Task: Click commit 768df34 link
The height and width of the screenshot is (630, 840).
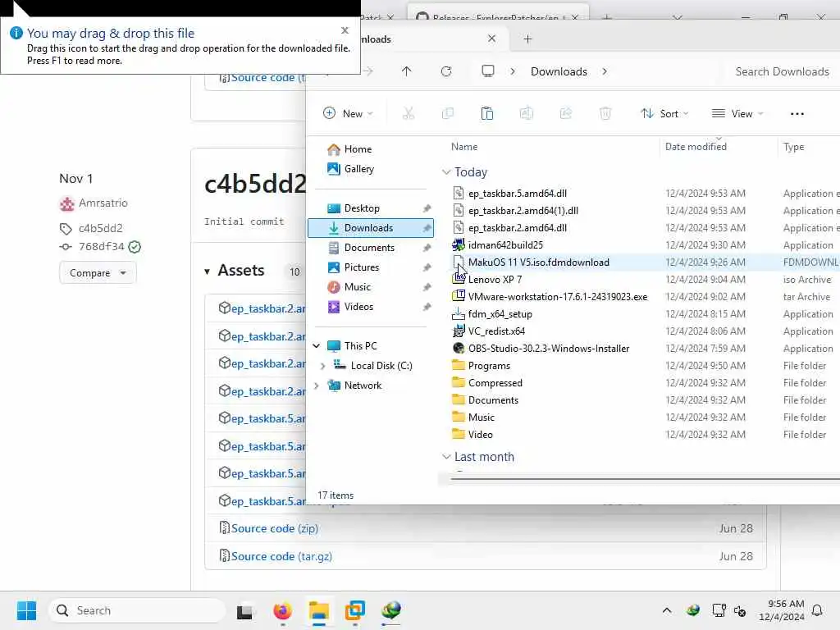Action: coord(101,246)
